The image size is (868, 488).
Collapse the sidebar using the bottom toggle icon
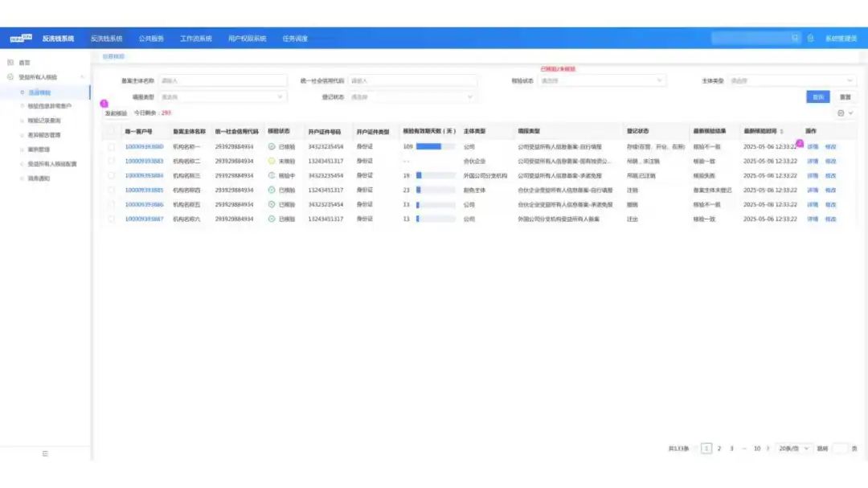point(45,453)
